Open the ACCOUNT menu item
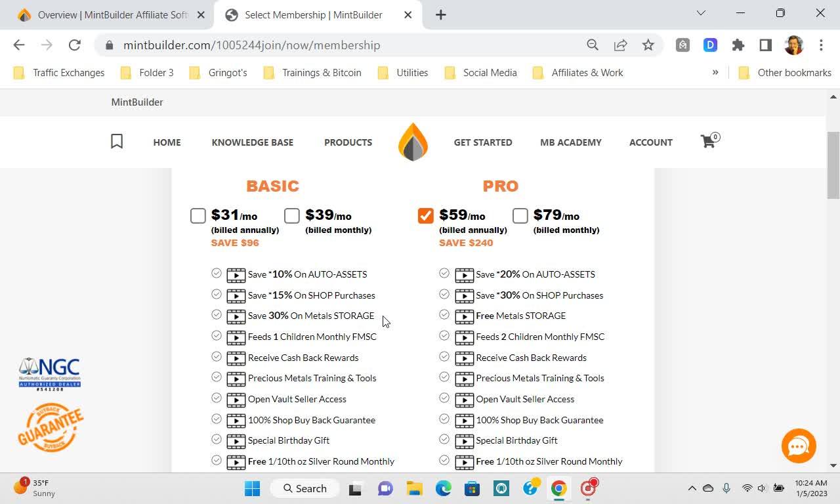Image resolution: width=840 pixels, height=504 pixels. pyautogui.click(x=651, y=142)
